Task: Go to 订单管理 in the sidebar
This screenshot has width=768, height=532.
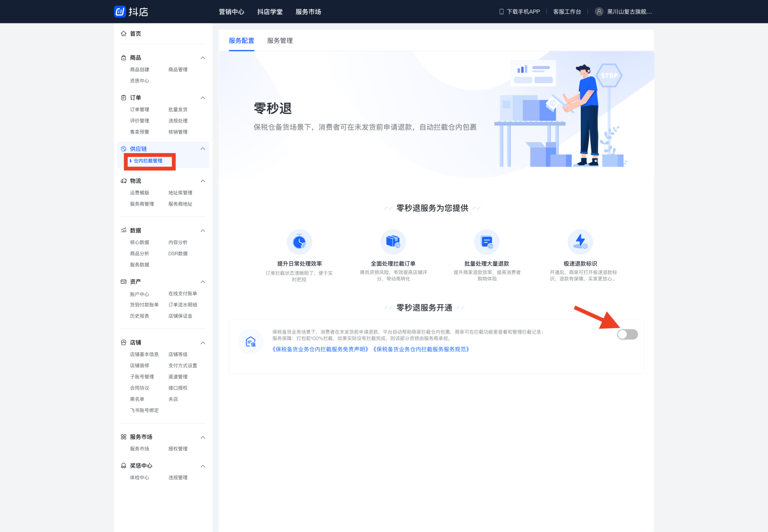Action: click(140, 110)
